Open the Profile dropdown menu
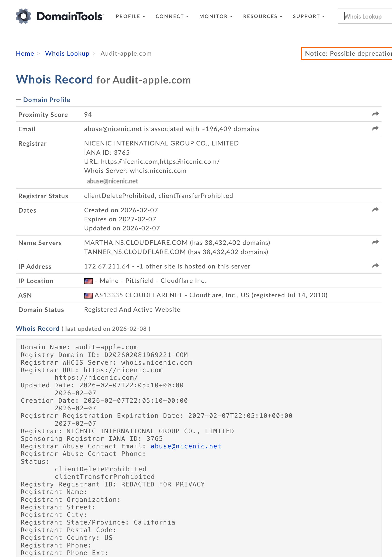Screen dimensions: 392x557 (x=130, y=16)
